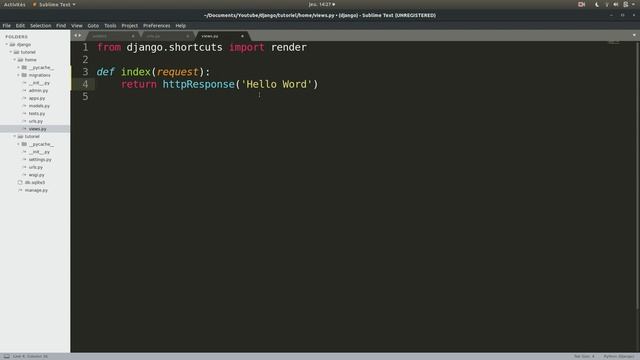Click the unsaved dot on views.py tab
Screen dimensions: 640x360
tap(242, 36)
